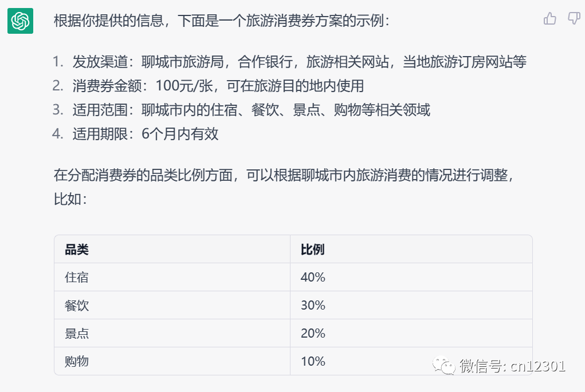Click list item three about 适用范围

[241, 110]
